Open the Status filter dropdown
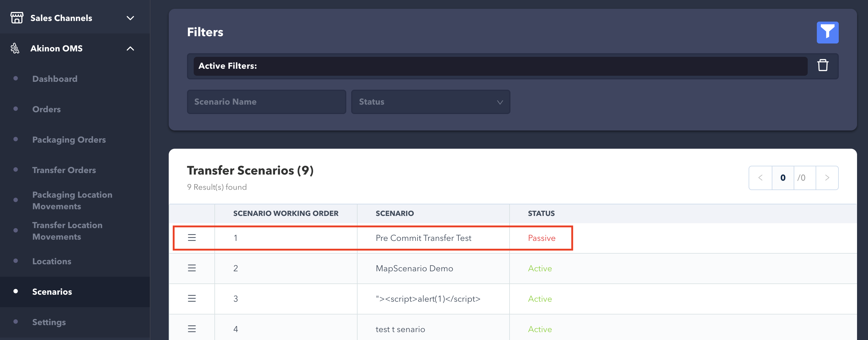 click(430, 102)
